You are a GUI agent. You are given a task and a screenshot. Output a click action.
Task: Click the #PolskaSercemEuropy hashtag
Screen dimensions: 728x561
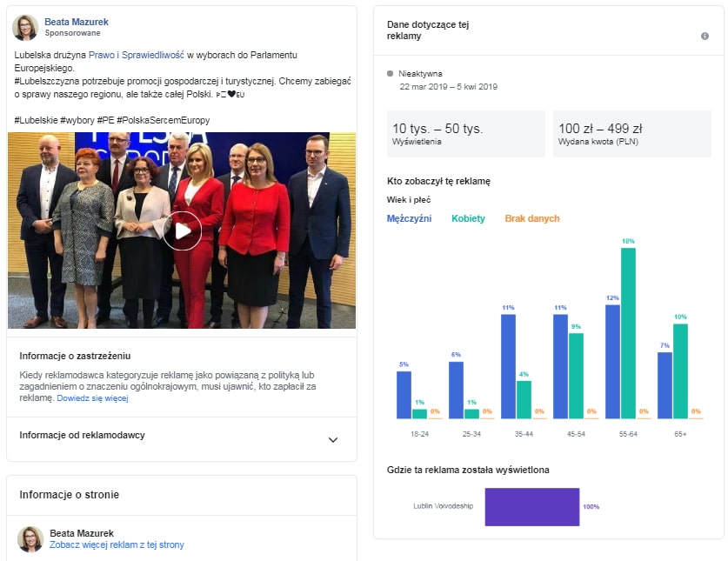163,120
